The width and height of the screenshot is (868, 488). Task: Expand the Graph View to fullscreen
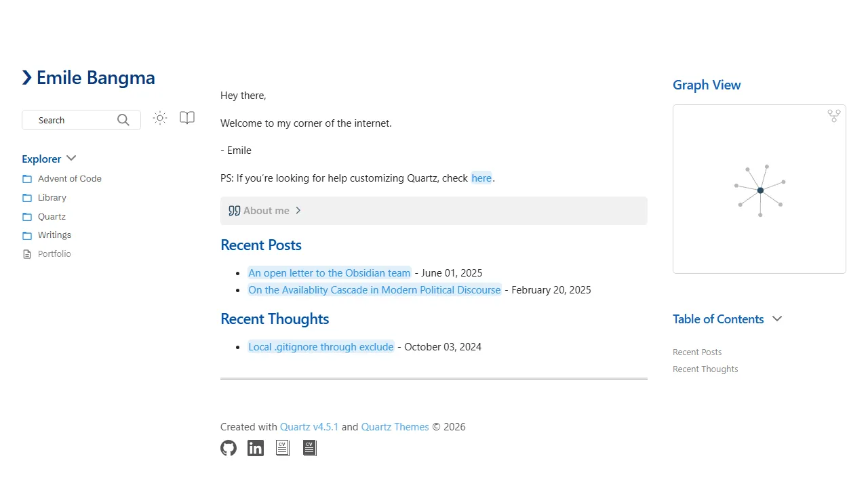tap(833, 116)
